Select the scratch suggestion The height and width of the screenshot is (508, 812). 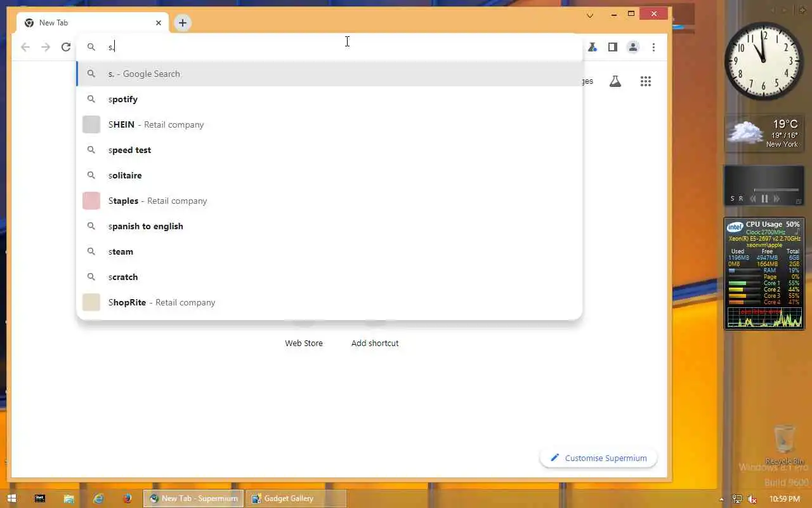pos(329,277)
